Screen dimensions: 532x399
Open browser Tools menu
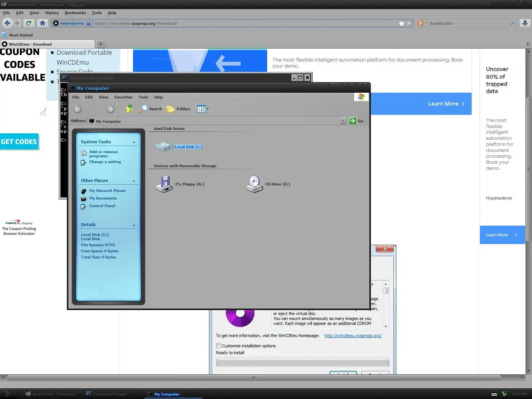click(97, 13)
